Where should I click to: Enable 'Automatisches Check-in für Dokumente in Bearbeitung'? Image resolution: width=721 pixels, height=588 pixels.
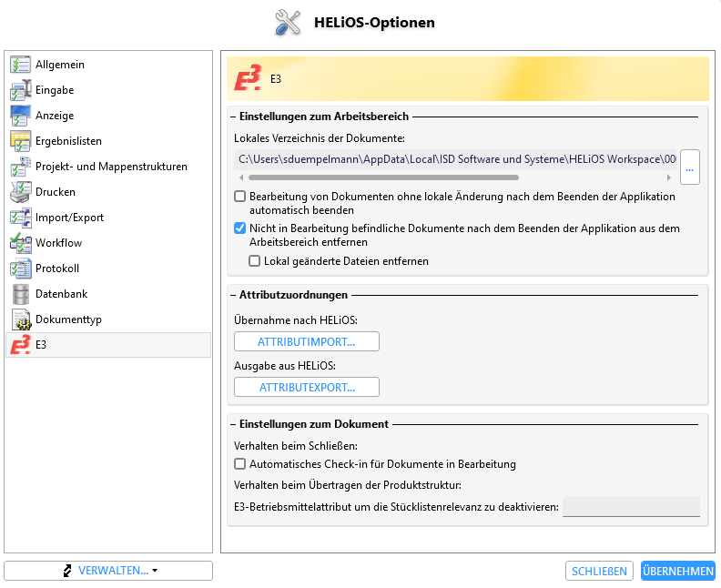coord(240,464)
